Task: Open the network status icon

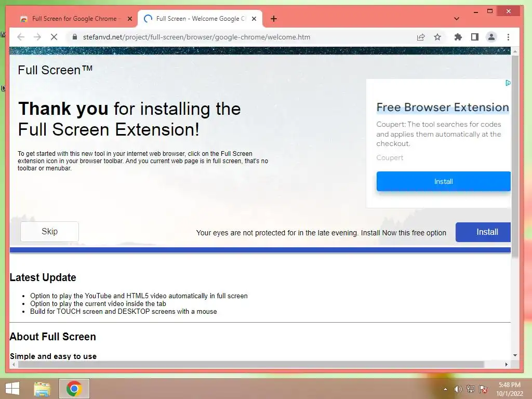Action: coord(471,389)
